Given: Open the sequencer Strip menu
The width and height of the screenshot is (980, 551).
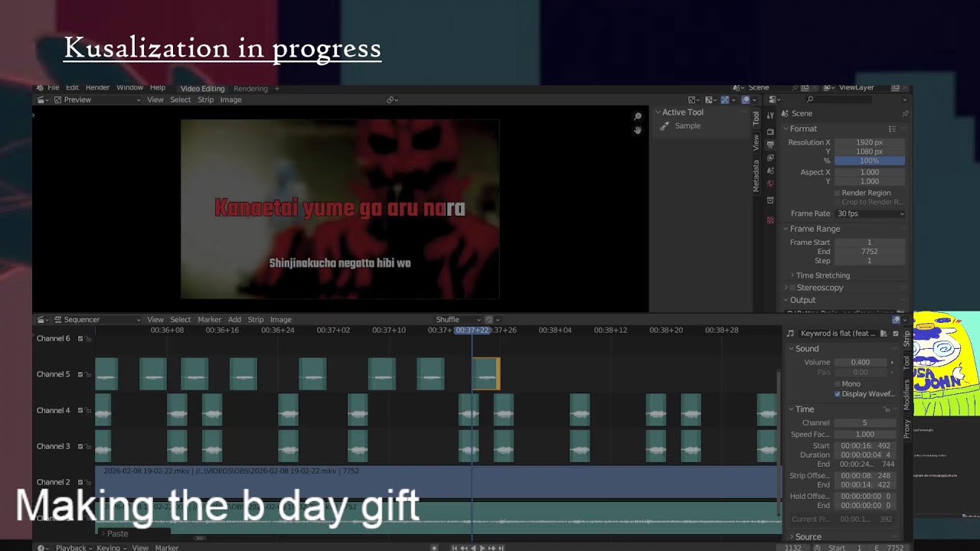Looking at the screenshot, I should [x=256, y=319].
